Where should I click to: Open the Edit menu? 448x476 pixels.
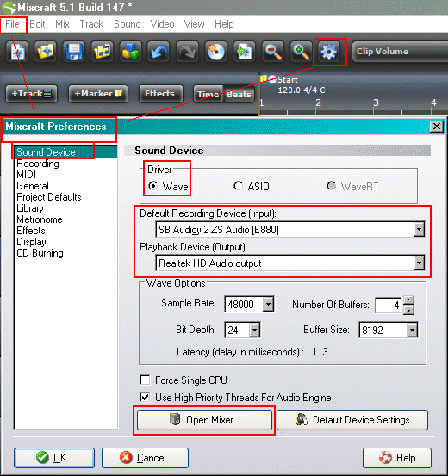tap(37, 24)
